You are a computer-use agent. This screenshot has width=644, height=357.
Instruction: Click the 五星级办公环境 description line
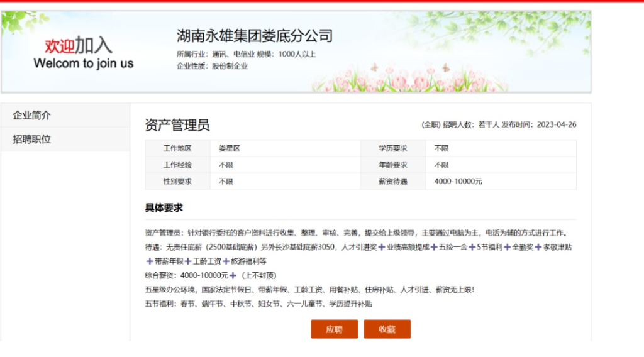click(x=309, y=290)
